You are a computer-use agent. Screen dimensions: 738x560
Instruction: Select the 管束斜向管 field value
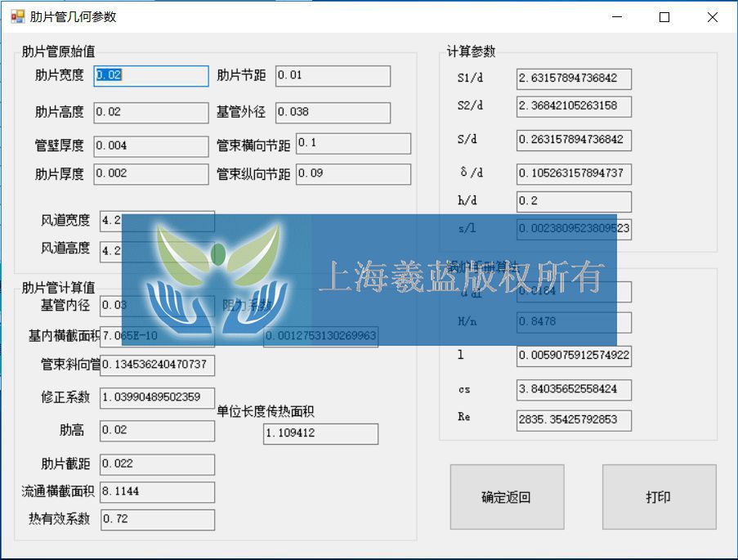tap(157, 365)
